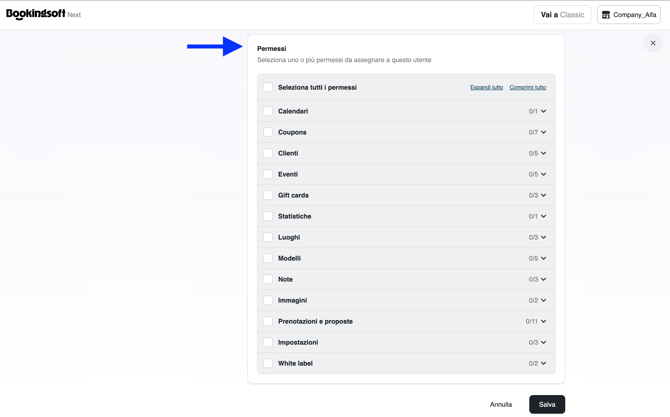
Task: Click the Espandi tutto link
Action: tap(486, 88)
